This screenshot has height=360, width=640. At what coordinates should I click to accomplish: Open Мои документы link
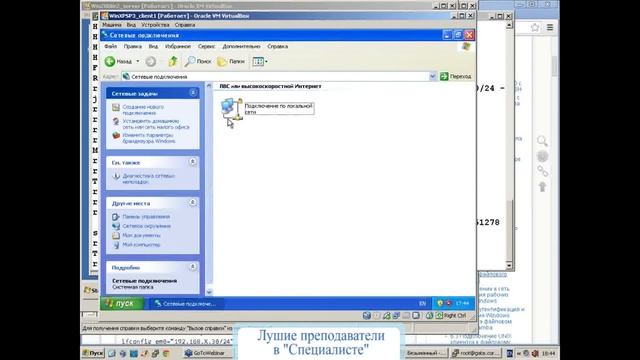pyautogui.click(x=141, y=236)
